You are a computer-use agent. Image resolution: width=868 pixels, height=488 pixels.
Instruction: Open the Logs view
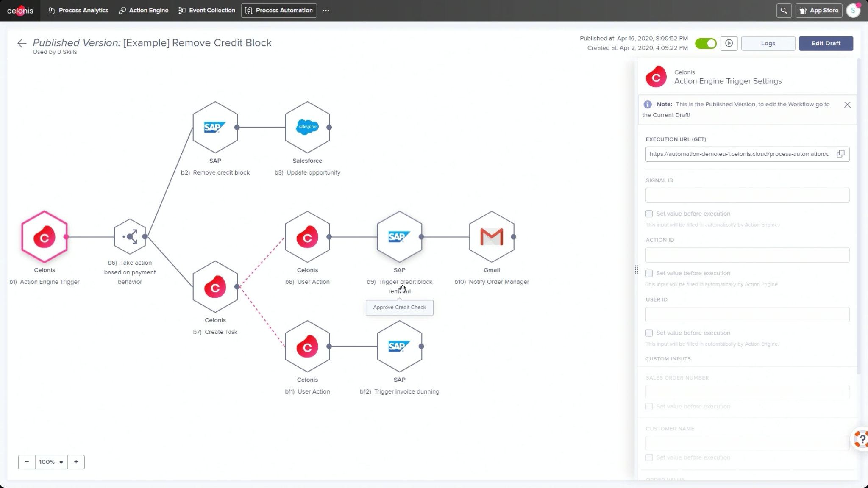point(768,43)
